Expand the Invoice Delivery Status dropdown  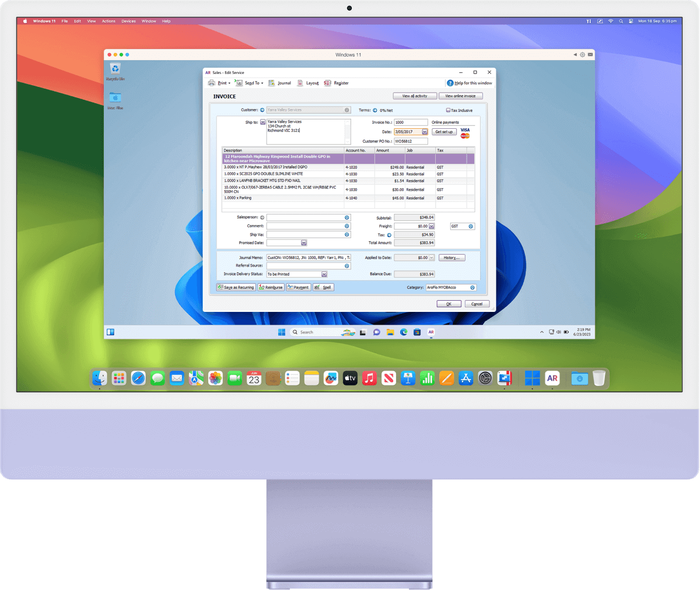(x=324, y=274)
